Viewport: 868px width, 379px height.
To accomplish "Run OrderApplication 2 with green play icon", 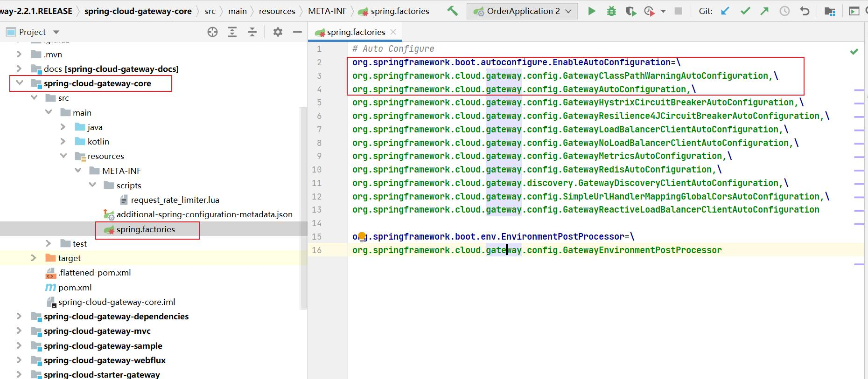I will (592, 11).
